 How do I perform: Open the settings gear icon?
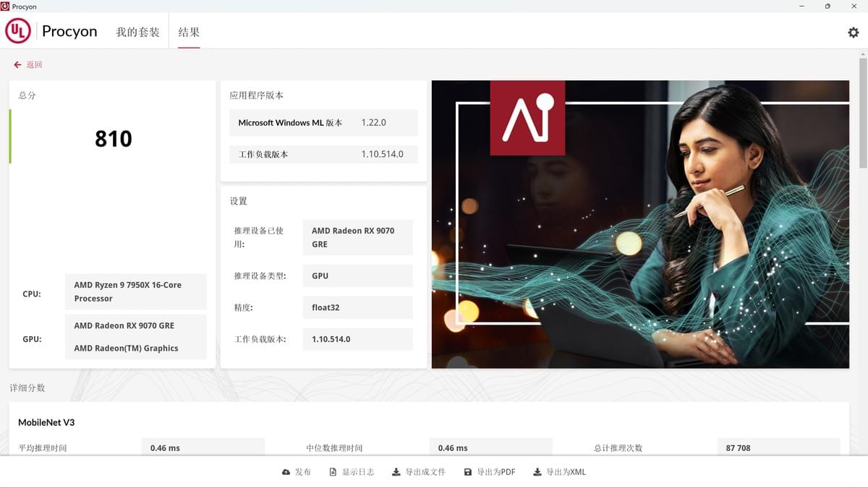[x=853, y=33]
